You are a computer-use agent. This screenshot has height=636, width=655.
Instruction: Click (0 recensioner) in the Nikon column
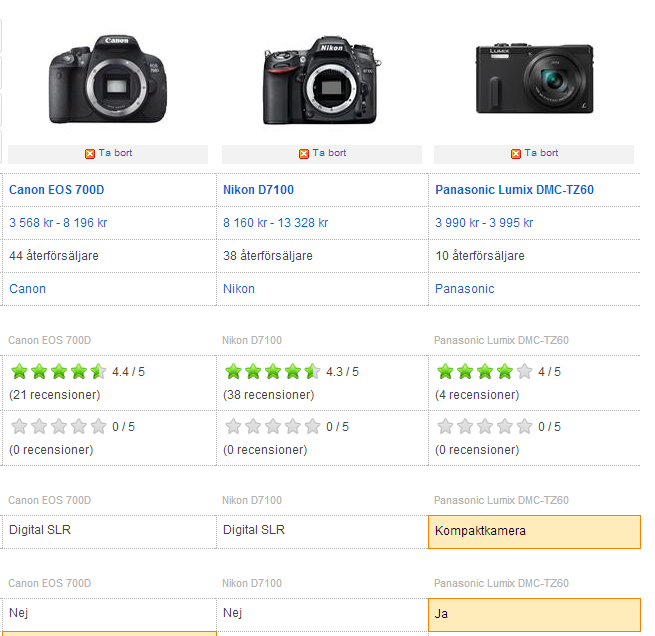265,450
